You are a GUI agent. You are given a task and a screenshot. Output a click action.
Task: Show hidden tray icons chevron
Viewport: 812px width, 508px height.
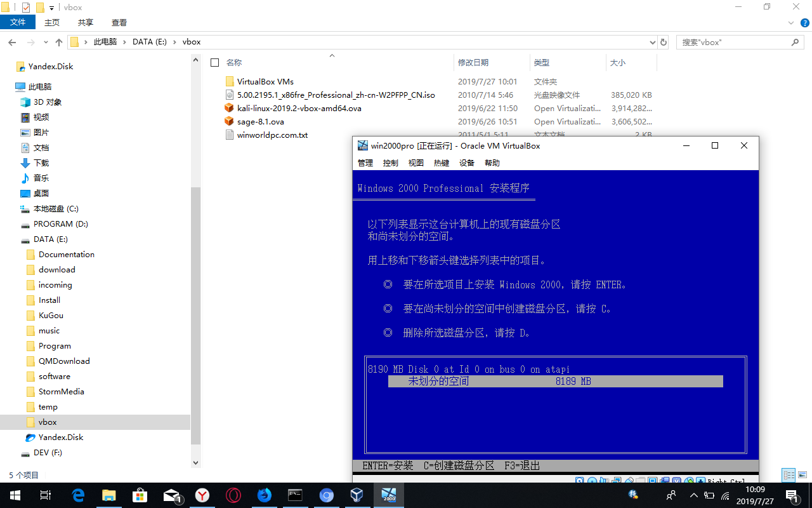click(x=693, y=495)
